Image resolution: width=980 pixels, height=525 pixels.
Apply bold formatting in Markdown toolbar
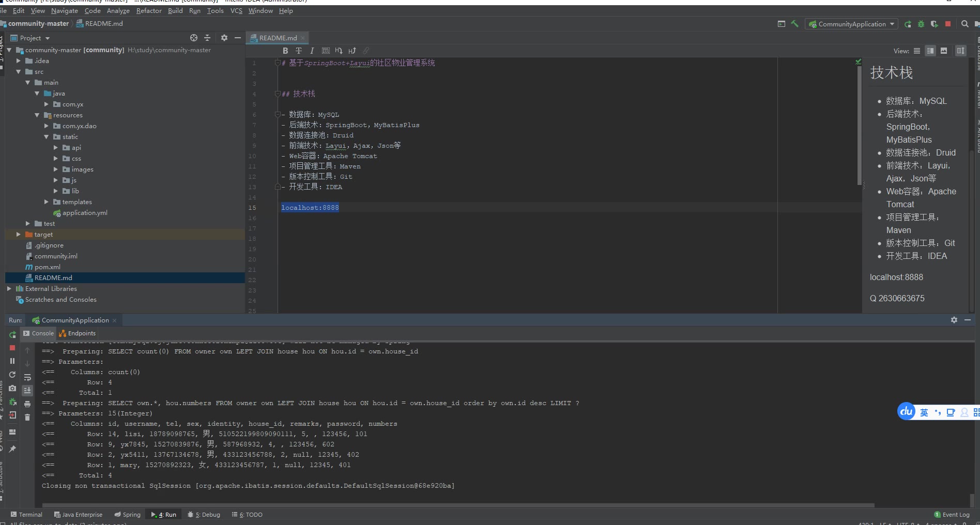pos(285,51)
